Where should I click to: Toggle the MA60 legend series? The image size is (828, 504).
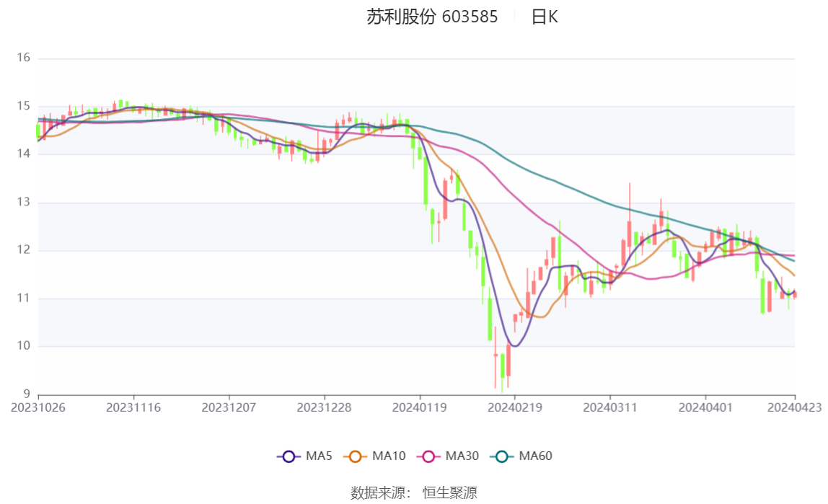pos(521,456)
